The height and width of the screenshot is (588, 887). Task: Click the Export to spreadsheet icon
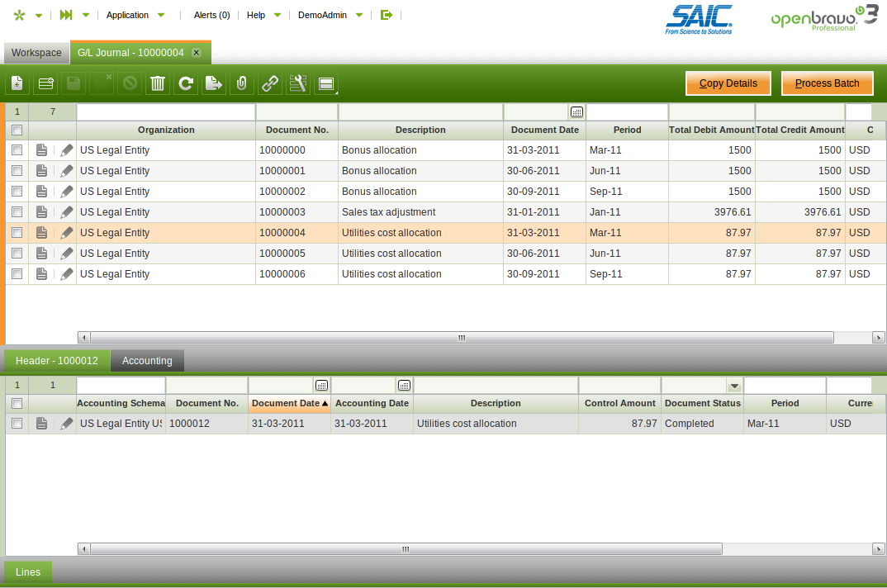[214, 83]
